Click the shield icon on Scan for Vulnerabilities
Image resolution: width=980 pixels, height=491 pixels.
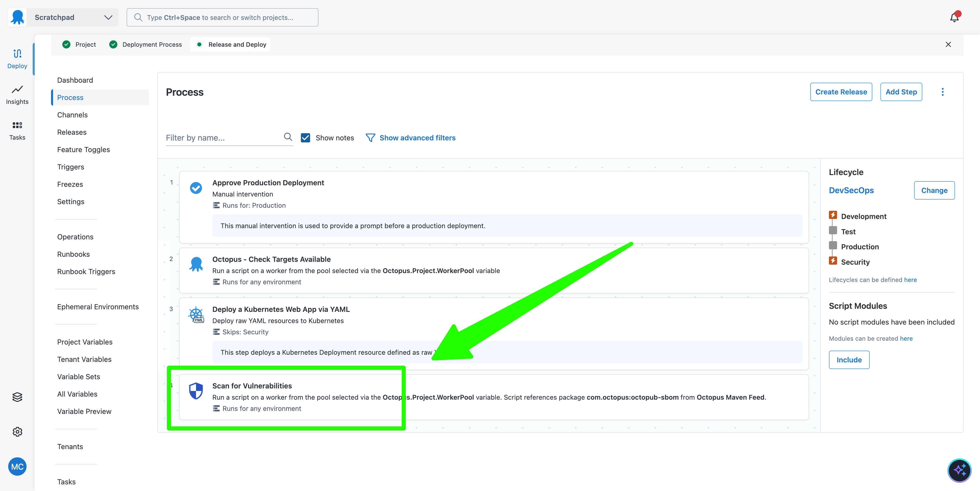(x=196, y=390)
